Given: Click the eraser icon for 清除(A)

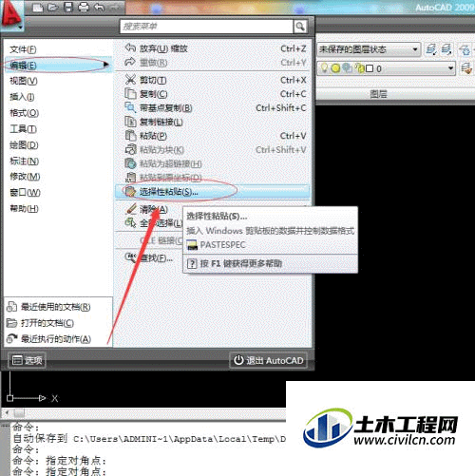Looking at the screenshot, I should click(x=130, y=209).
